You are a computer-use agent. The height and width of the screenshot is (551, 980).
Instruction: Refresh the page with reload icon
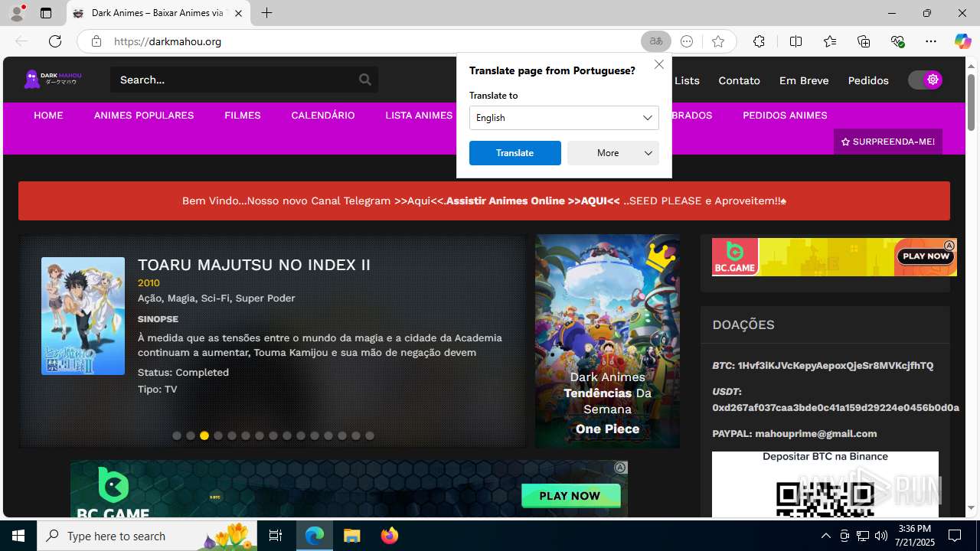(54, 41)
